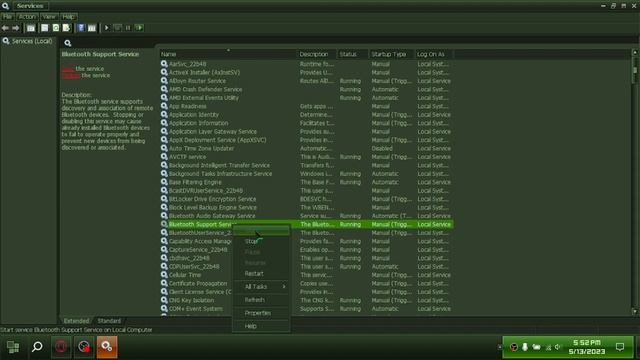The image size is (640, 360).
Task: Select the Application Identity service
Action: (306, 115)
